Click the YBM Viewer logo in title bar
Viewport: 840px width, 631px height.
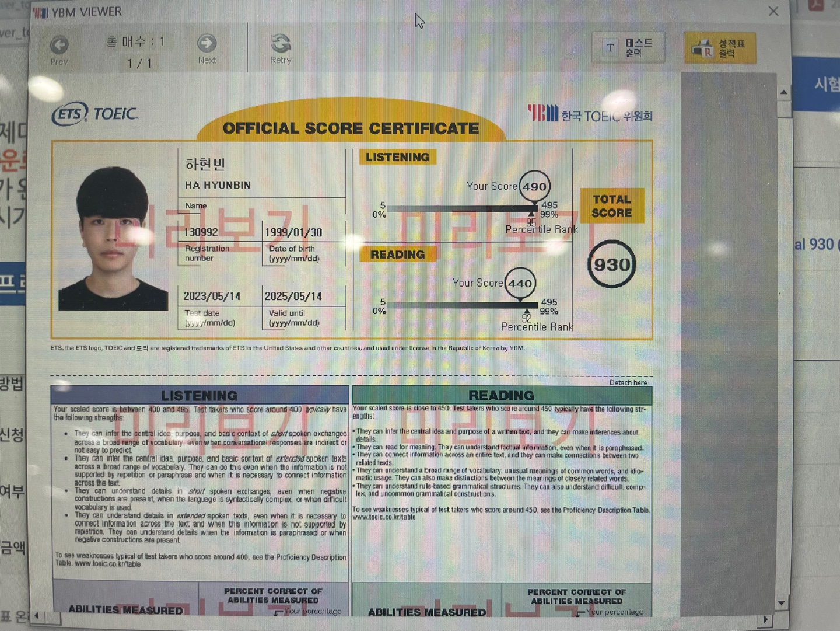(40, 12)
